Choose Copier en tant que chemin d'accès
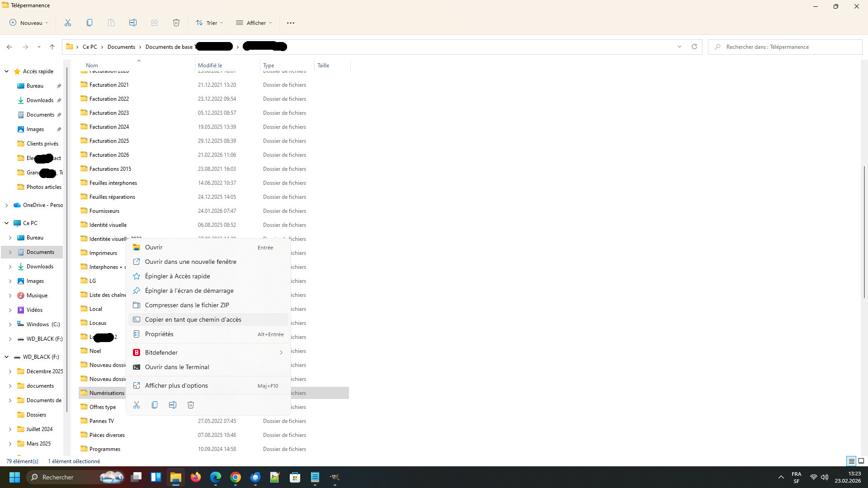 pyautogui.click(x=193, y=319)
